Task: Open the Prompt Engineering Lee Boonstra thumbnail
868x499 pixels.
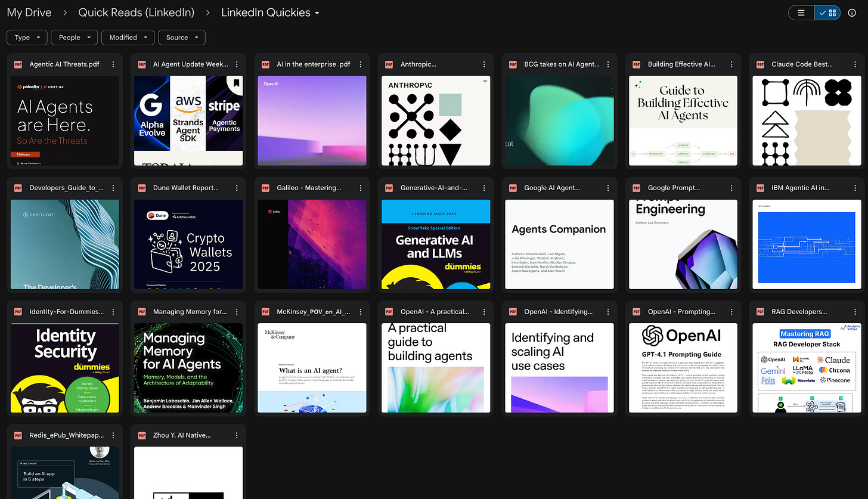Action: pyautogui.click(x=683, y=244)
